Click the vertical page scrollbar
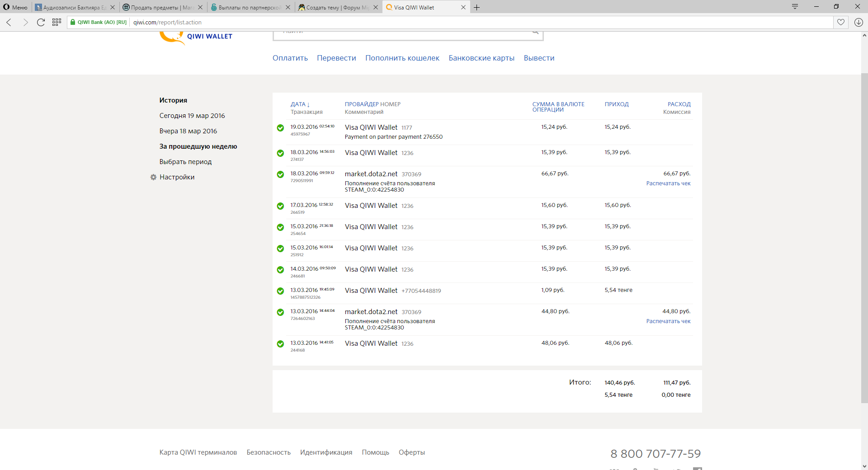Image resolution: width=868 pixels, height=470 pixels. 864,237
